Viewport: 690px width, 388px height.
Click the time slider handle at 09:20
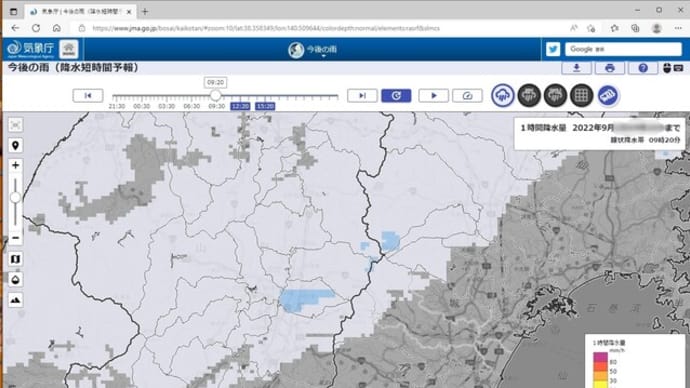pyautogui.click(x=215, y=95)
